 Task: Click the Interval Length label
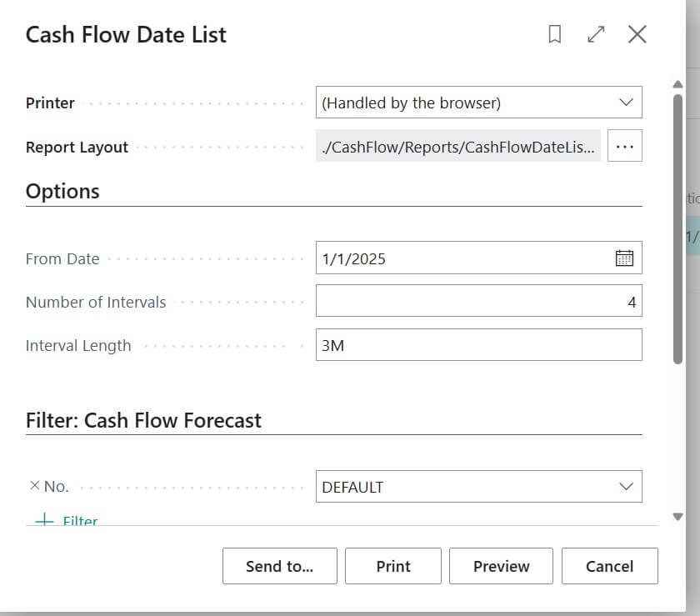click(x=78, y=345)
